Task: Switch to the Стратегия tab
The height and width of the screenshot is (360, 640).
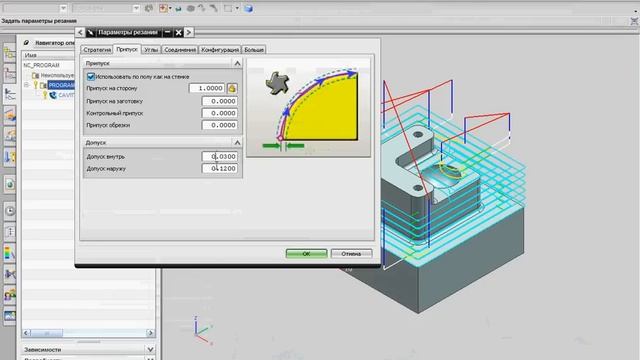Action: click(x=97, y=50)
